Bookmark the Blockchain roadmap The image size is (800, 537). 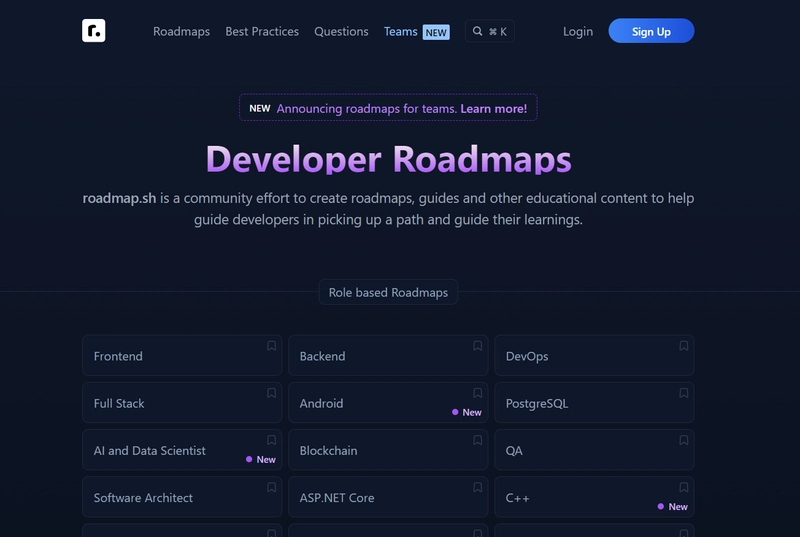pyautogui.click(x=478, y=440)
